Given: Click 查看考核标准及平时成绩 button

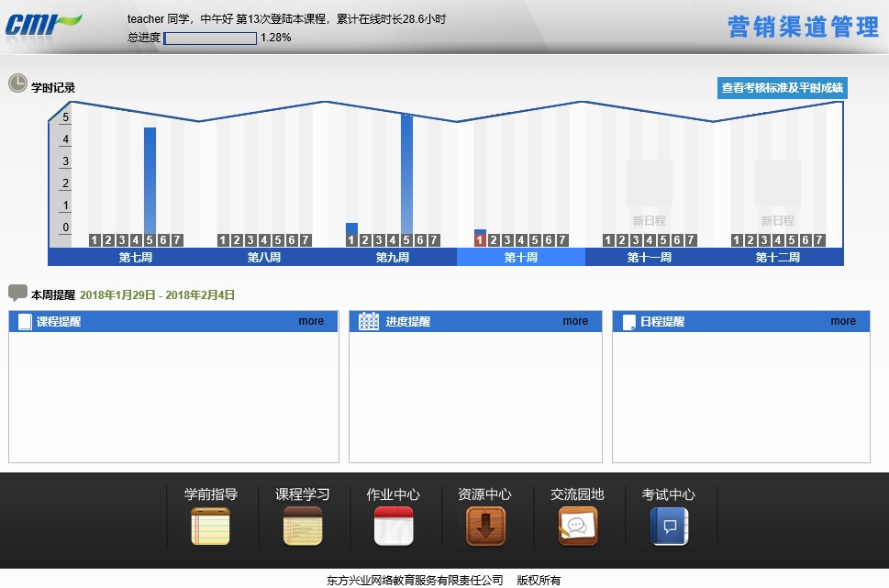Looking at the screenshot, I should tap(782, 88).
